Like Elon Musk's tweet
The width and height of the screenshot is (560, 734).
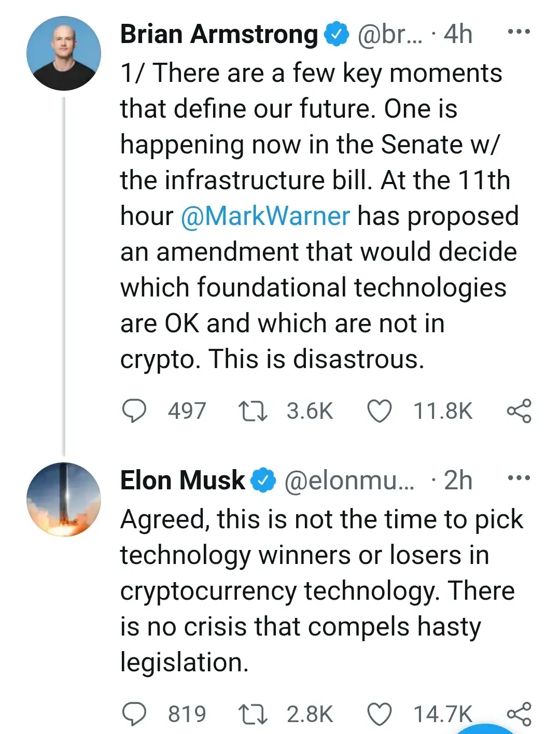click(379, 714)
